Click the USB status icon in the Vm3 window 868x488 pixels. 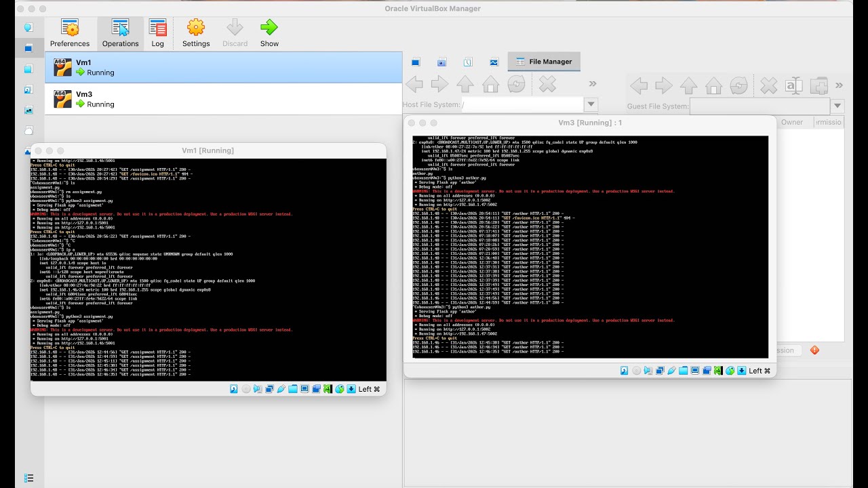[x=671, y=371]
